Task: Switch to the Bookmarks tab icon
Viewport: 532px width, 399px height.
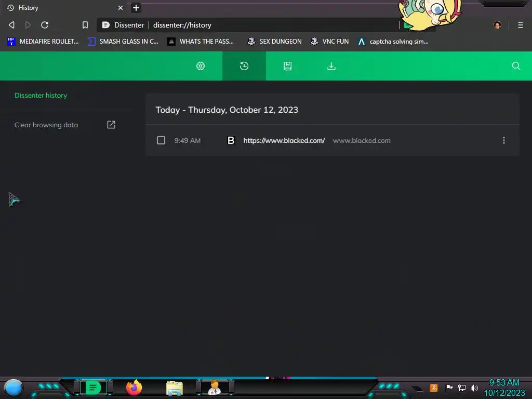Action: tap(288, 66)
